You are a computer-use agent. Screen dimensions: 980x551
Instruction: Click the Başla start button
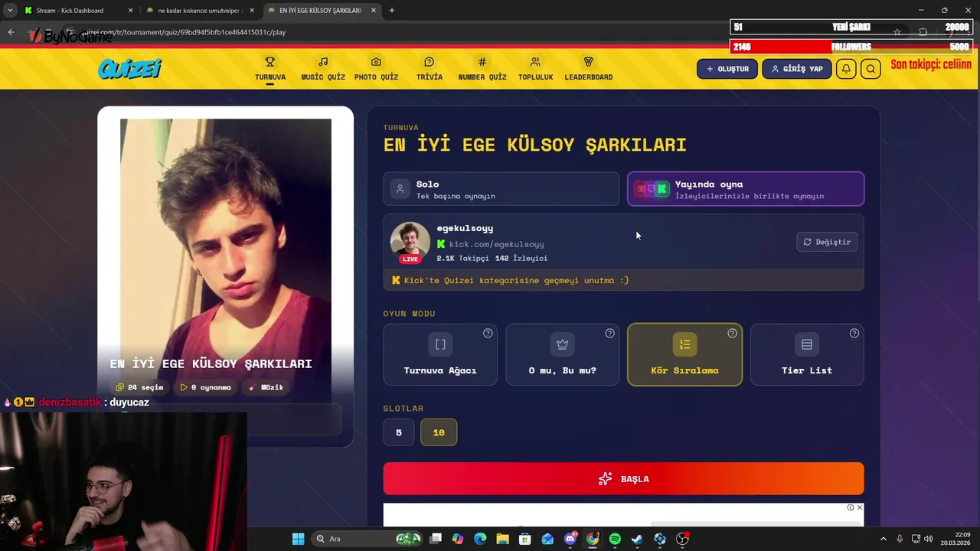(623, 479)
